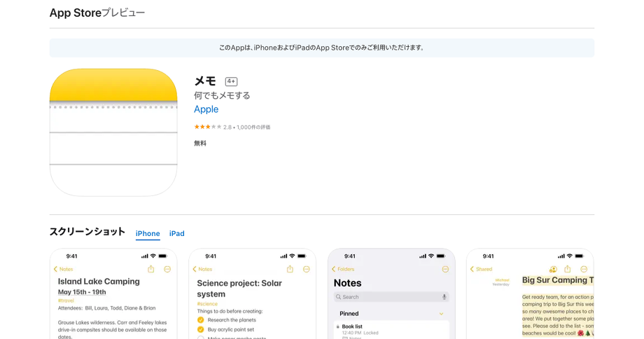Image resolution: width=644 pixels, height=339 pixels.
Task: Open the Apple developer link
Action: point(206,109)
